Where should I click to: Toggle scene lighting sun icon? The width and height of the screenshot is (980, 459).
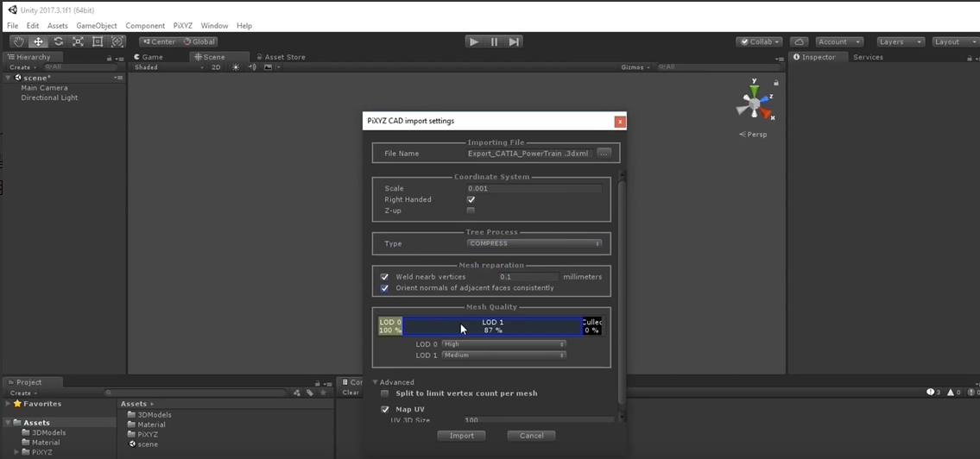236,67
